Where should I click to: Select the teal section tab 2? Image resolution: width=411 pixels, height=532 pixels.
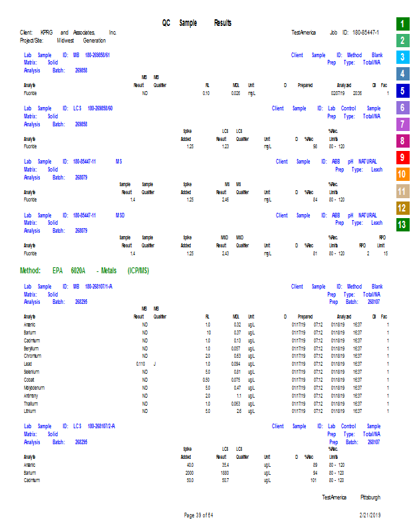click(x=402, y=41)
